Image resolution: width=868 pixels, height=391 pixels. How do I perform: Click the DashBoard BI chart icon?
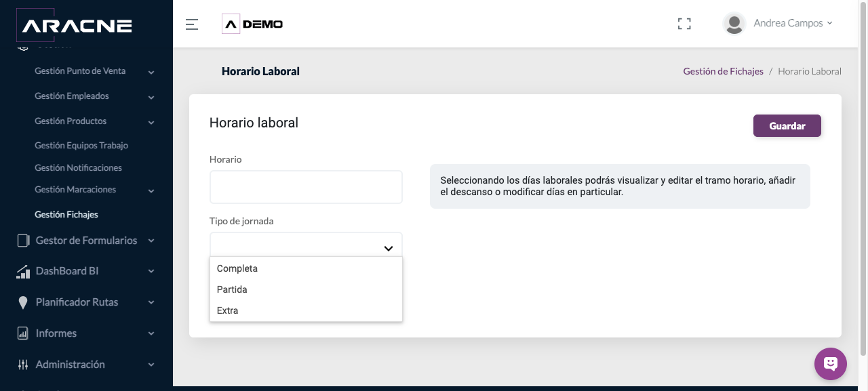click(x=23, y=271)
